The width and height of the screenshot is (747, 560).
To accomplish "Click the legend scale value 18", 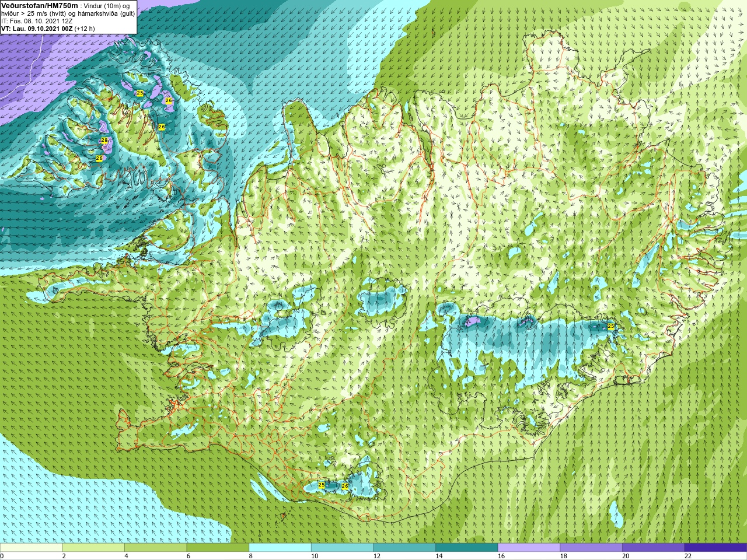I will (x=564, y=556).
